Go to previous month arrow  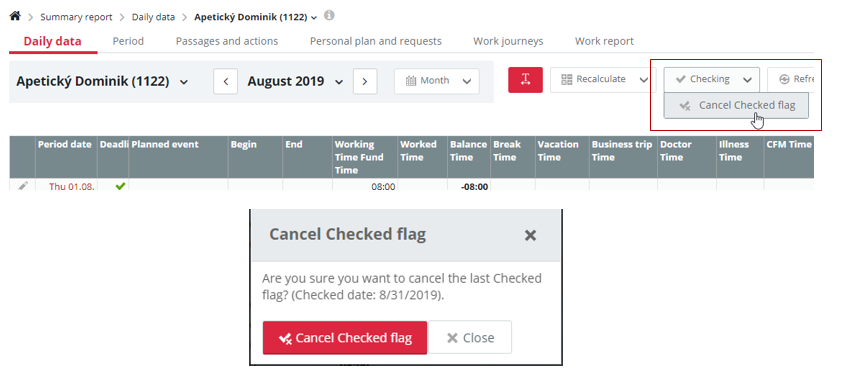click(x=226, y=81)
